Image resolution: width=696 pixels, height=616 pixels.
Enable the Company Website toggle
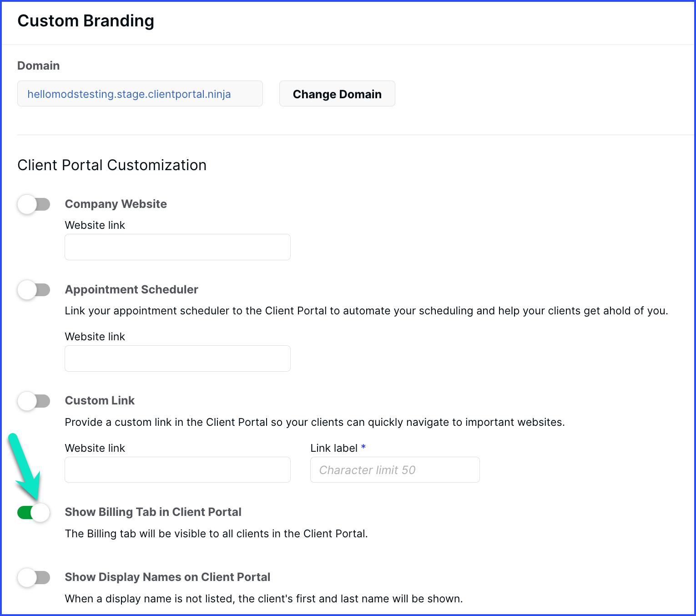tap(34, 204)
